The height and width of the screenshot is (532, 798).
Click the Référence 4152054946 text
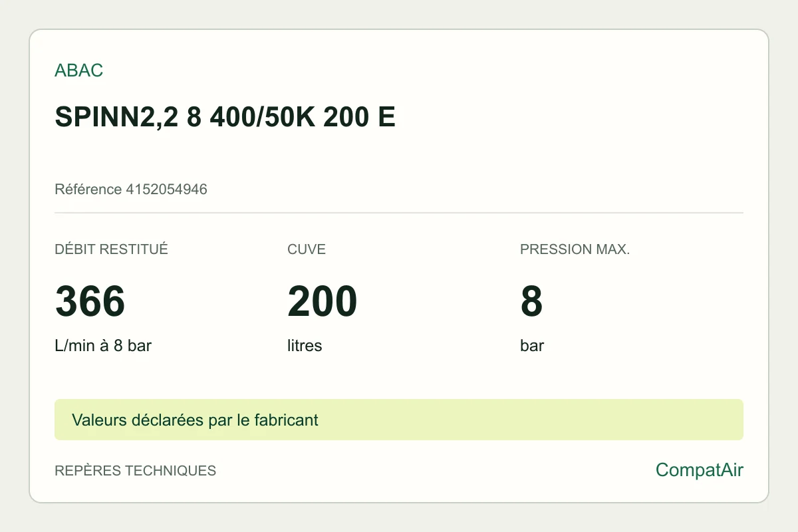(131, 190)
